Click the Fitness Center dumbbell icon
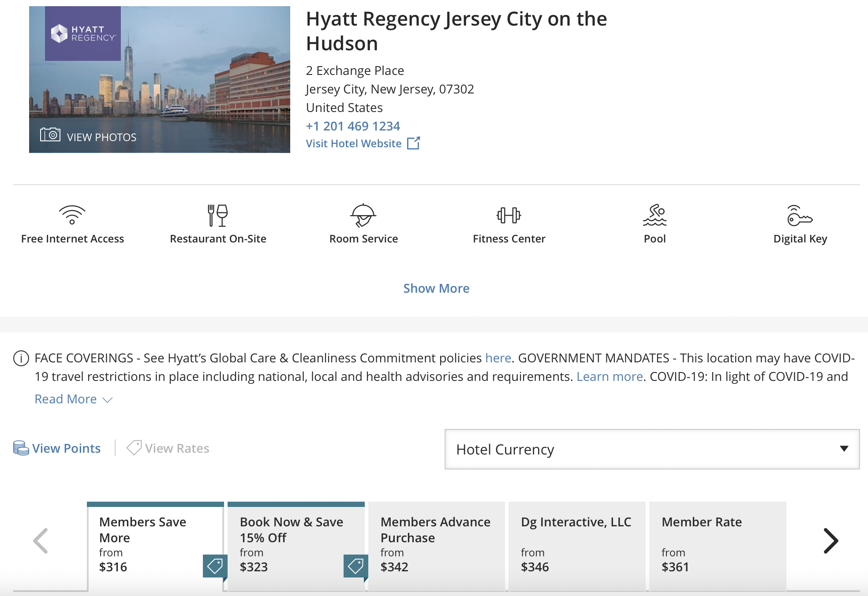Viewport: 868px width, 596px height. pos(509,215)
